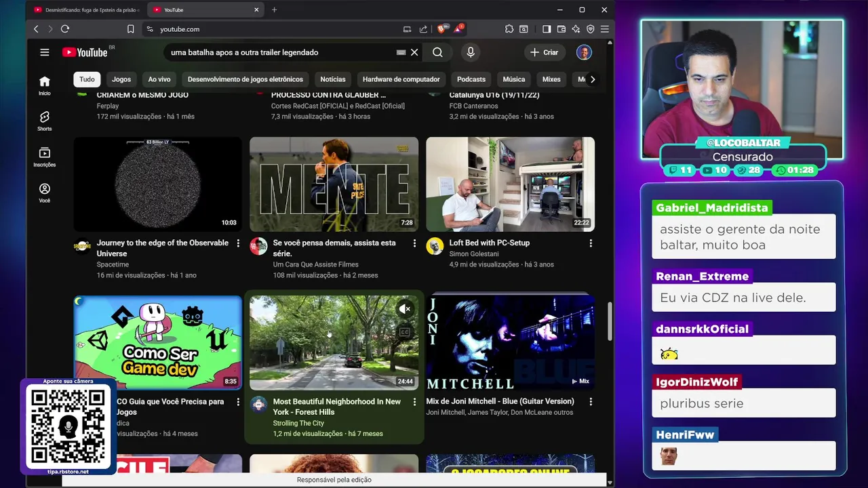Click the magnifier search button
The width and height of the screenshot is (868, 488).
(x=437, y=52)
